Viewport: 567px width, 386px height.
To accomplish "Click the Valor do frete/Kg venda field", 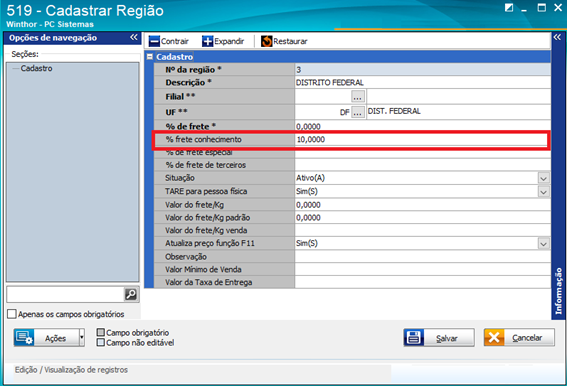I will pos(422,230).
